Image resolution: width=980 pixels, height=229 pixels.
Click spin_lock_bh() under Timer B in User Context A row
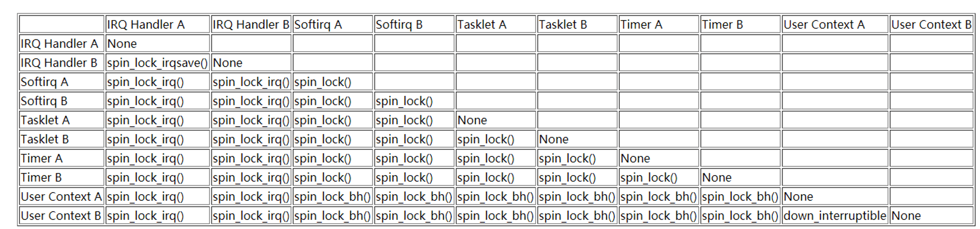coord(740,197)
